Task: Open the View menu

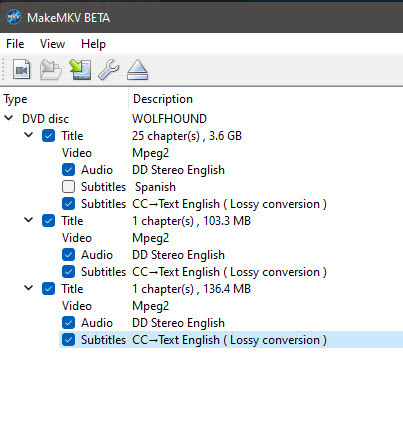Action: 52,44
